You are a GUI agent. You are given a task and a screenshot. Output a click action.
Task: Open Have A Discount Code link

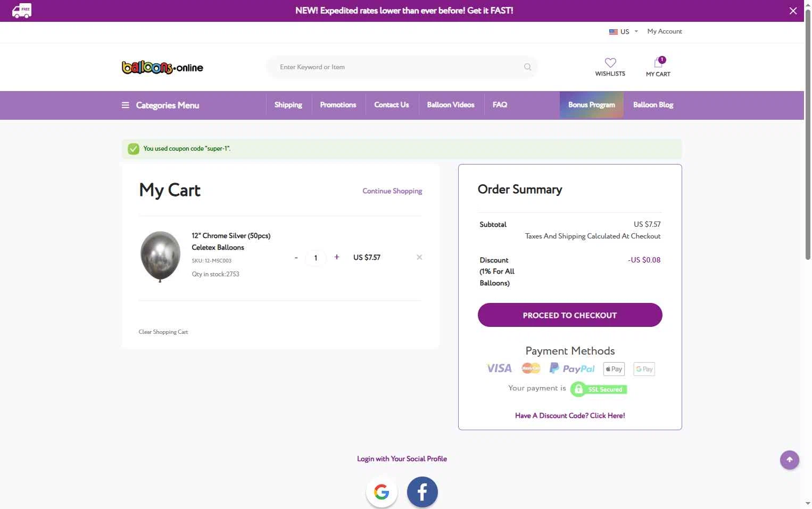570,416
